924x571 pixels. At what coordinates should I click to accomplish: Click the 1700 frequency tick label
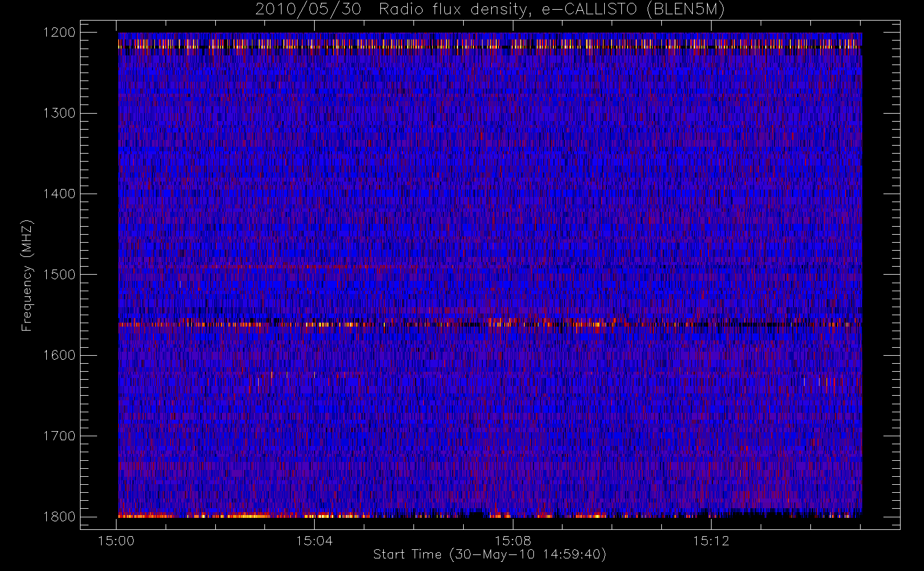point(59,436)
